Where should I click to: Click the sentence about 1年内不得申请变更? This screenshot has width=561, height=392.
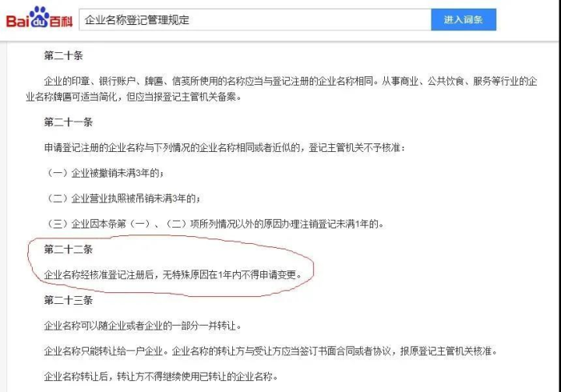[173, 274]
